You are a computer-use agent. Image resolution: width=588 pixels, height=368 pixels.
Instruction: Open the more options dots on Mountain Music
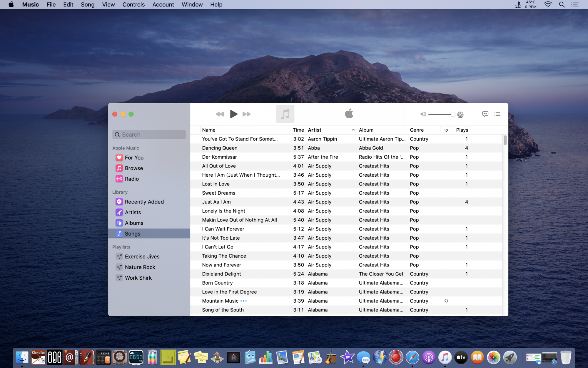pos(243,301)
